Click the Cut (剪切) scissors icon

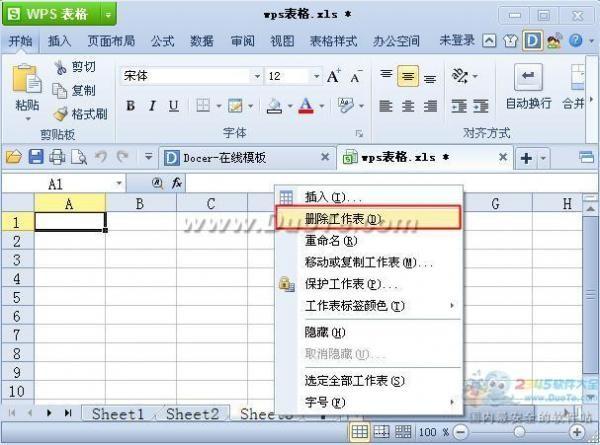(61, 67)
